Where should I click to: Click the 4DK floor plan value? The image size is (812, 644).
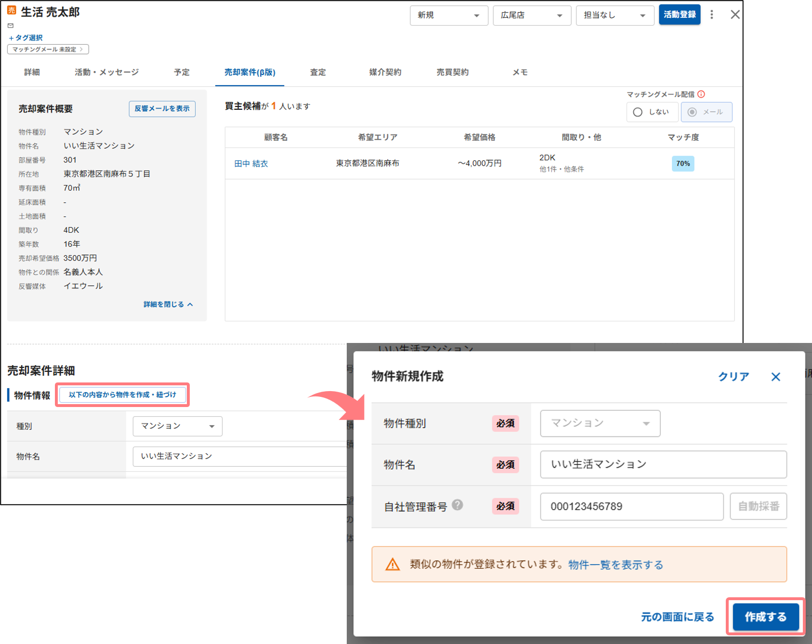[71, 230]
